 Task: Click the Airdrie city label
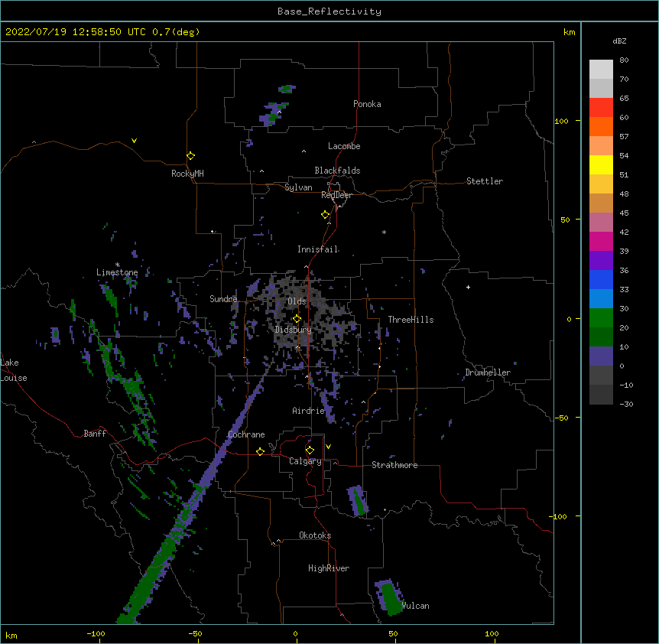point(309,411)
